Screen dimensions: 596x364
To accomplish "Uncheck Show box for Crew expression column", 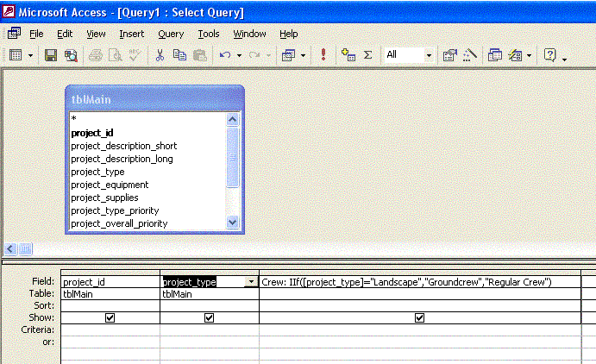I will [420, 317].
